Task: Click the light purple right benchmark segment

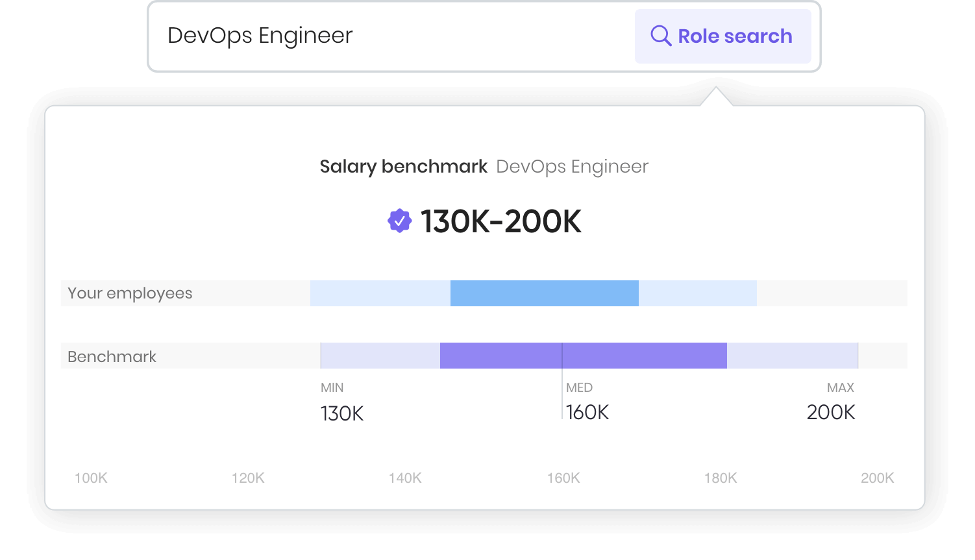Action: 792,356
